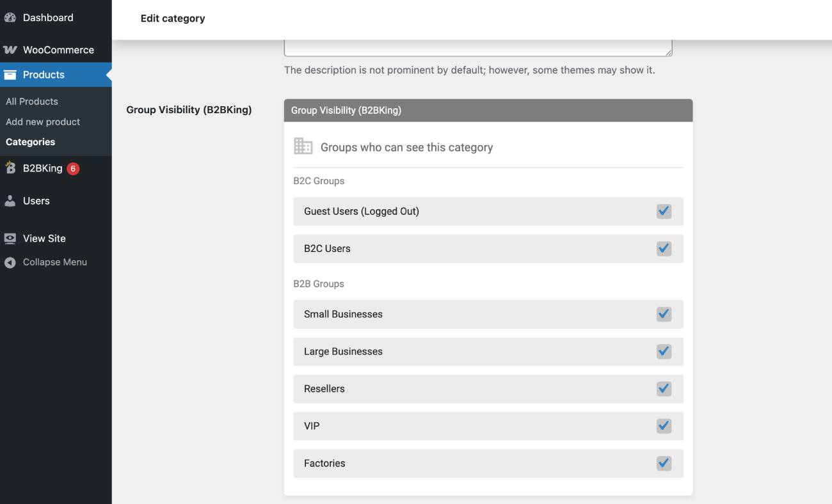The image size is (832, 504).
Task: Open the Products menu item
Action: (x=56, y=75)
